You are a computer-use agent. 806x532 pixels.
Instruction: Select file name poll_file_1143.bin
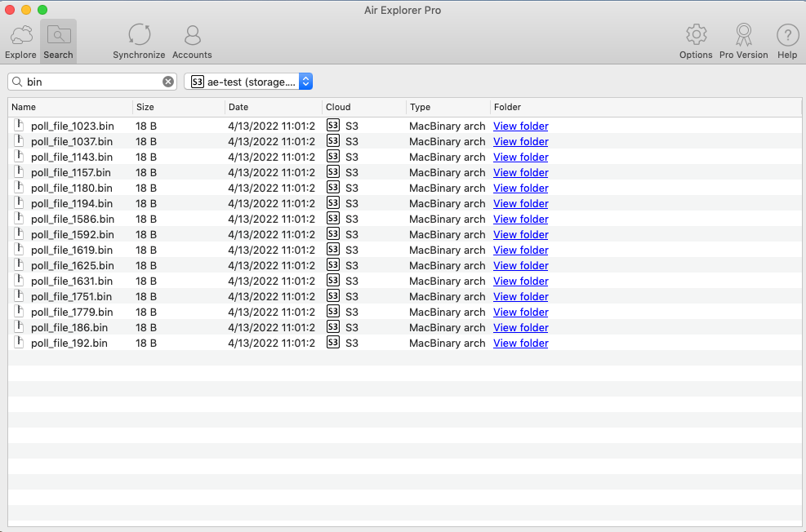pos(71,157)
